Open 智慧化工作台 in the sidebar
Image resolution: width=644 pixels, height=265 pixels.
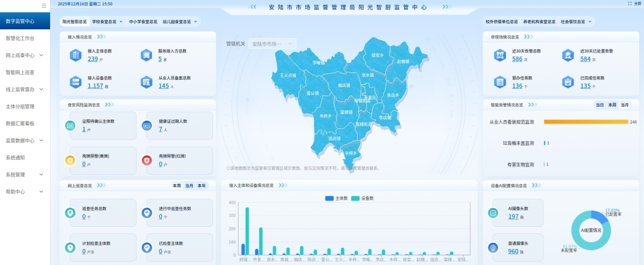click(20, 38)
